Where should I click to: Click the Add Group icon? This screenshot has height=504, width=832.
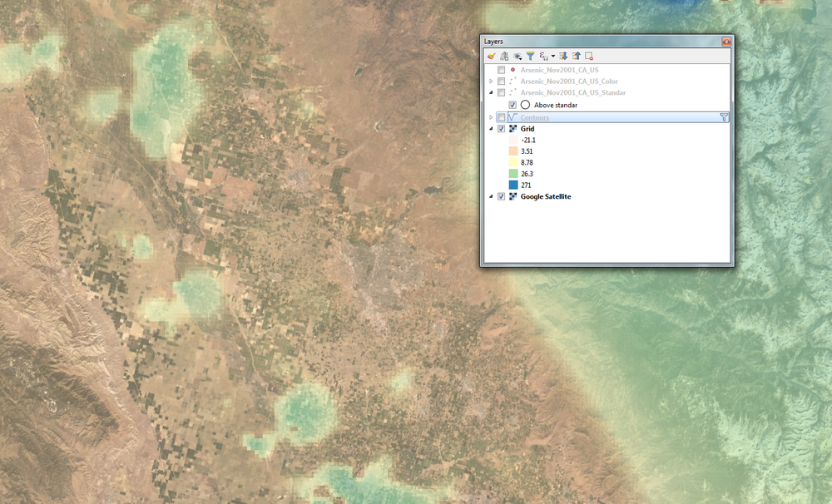tap(503, 56)
